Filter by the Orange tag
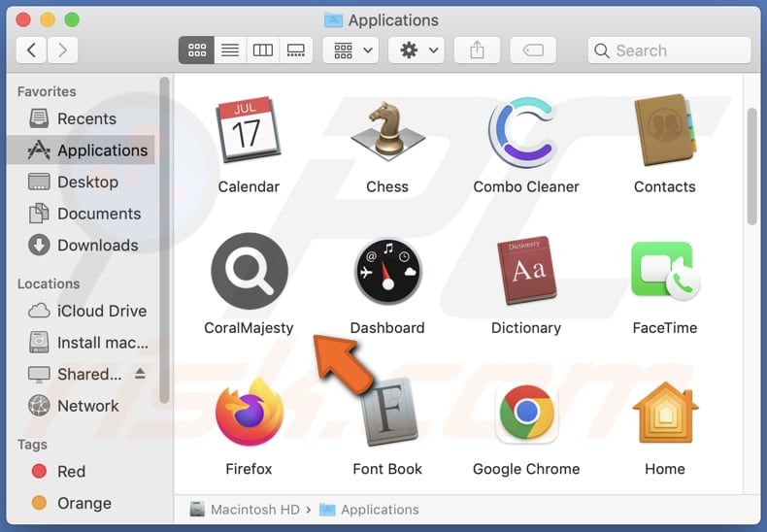The height and width of the screenshot is (532, 767). [x=82, y=503]
